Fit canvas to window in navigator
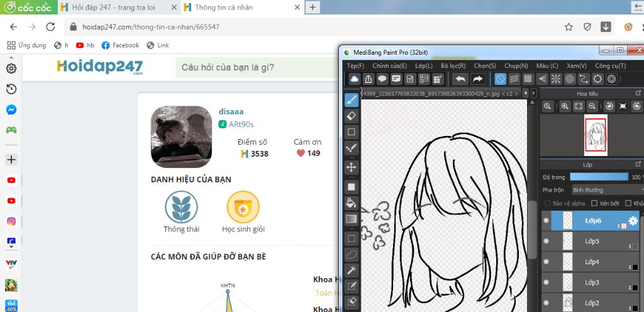The image size is (644, 312). 579,106
